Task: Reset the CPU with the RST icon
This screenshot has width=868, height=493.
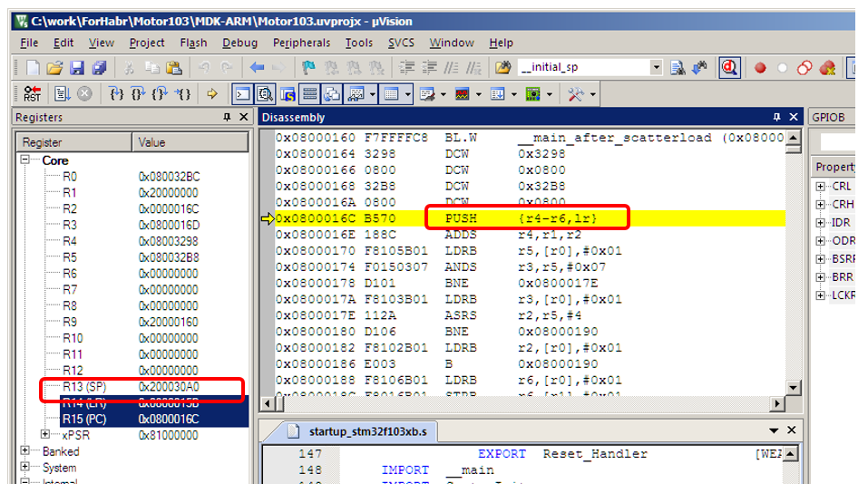Action: (32, 94)
